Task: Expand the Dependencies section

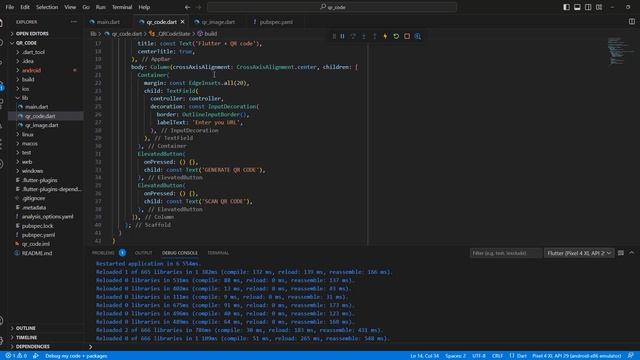Action: click(46, 347)
